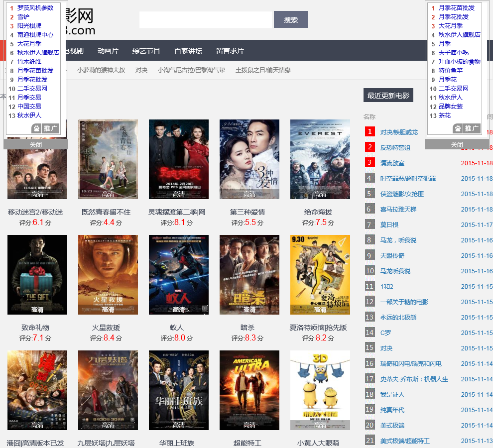The height and width of the screenshot is (448, 493).
Task: Click left ad link 中国交易
Action: [29, 106]
